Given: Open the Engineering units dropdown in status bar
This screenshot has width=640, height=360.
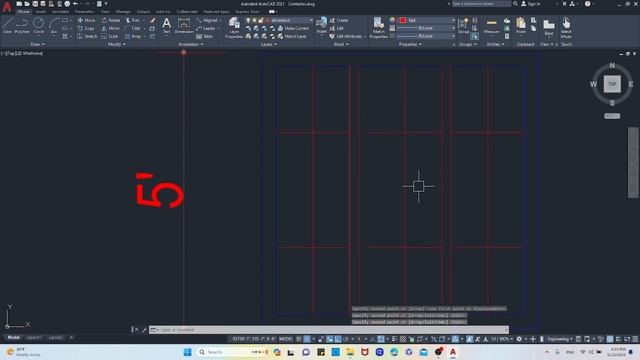Looking at the screenshot, I should point(559,339).
